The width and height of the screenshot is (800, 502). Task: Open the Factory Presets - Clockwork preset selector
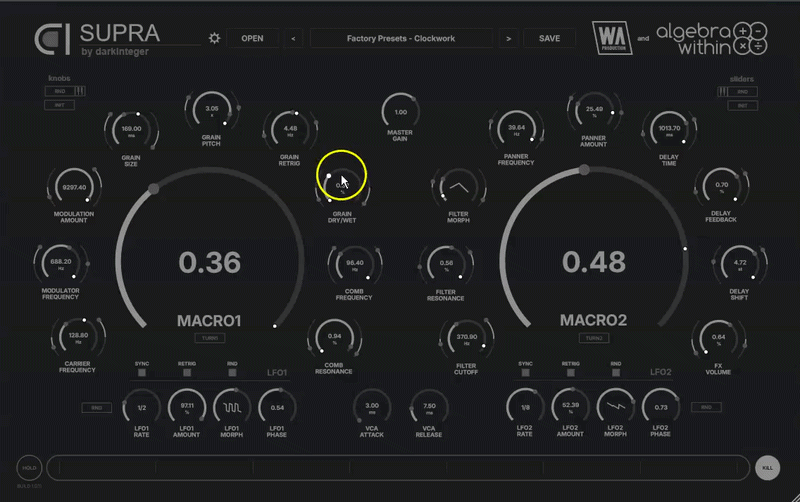point(401,38)
